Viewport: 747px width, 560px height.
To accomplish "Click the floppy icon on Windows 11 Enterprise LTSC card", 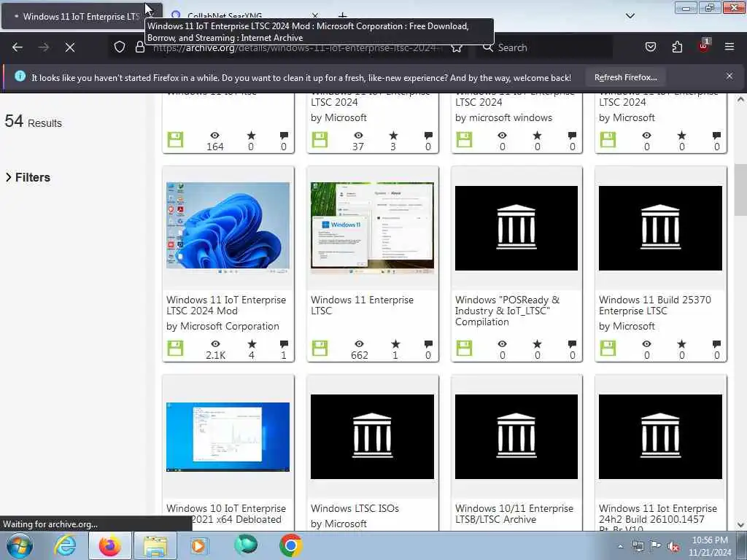I will coord(320,348).
